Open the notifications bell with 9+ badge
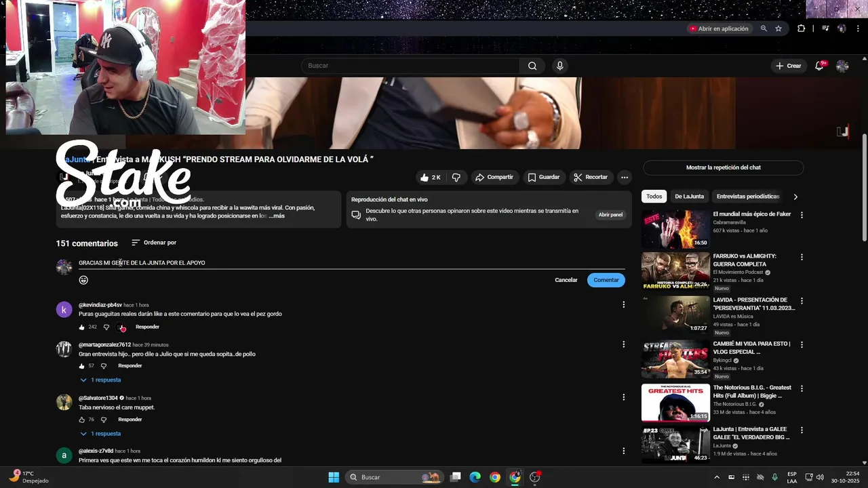The width and height of the screenshot is (868, 488). pos(819,66)
